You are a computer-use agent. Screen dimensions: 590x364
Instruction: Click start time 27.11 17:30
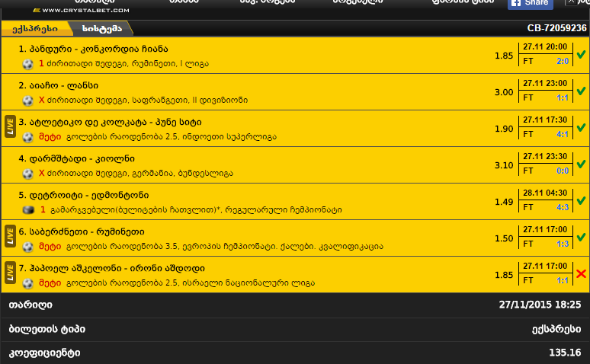(x=545, y=120)
